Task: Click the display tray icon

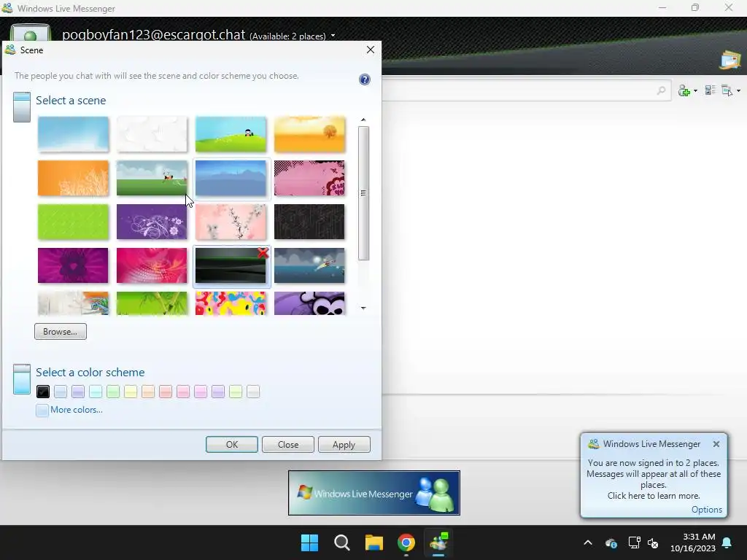Action: tap(634, 542)
